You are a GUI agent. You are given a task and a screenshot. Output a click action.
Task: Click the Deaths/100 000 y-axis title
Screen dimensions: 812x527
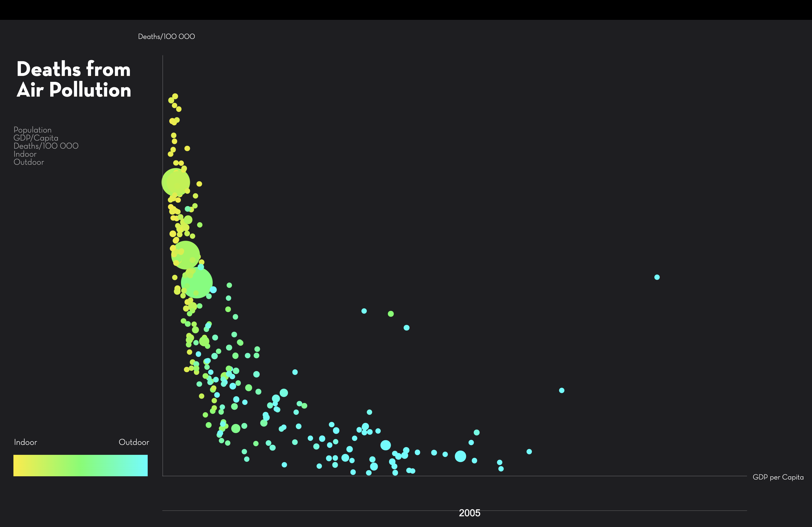coord(166,36)
